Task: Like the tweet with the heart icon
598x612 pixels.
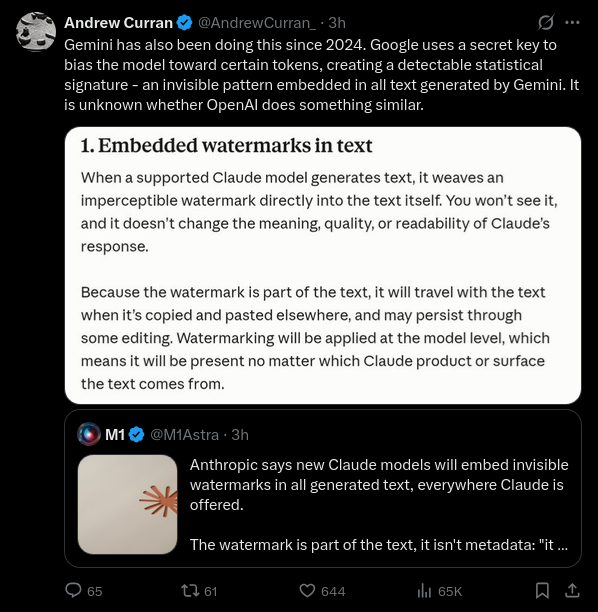Action: 307,591
